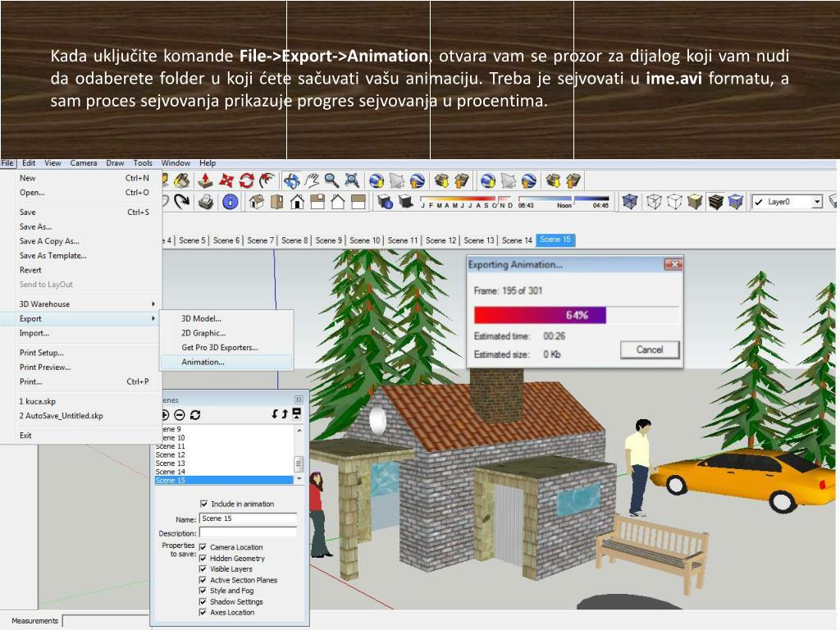Toggle scene details display icon

tap(296, 413)
